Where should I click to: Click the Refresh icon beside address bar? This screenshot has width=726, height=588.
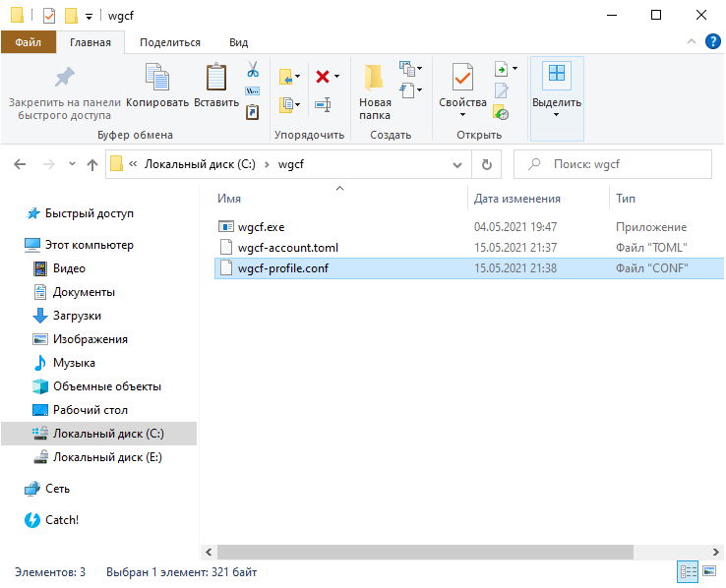(487, 164)
